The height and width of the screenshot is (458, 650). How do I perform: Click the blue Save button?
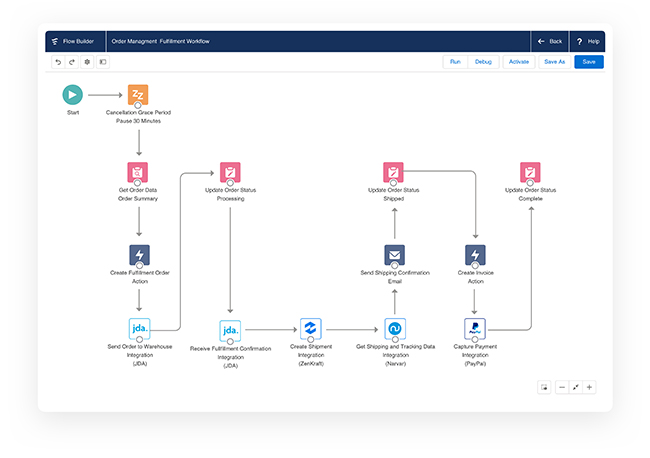click(x=588, y=62)
